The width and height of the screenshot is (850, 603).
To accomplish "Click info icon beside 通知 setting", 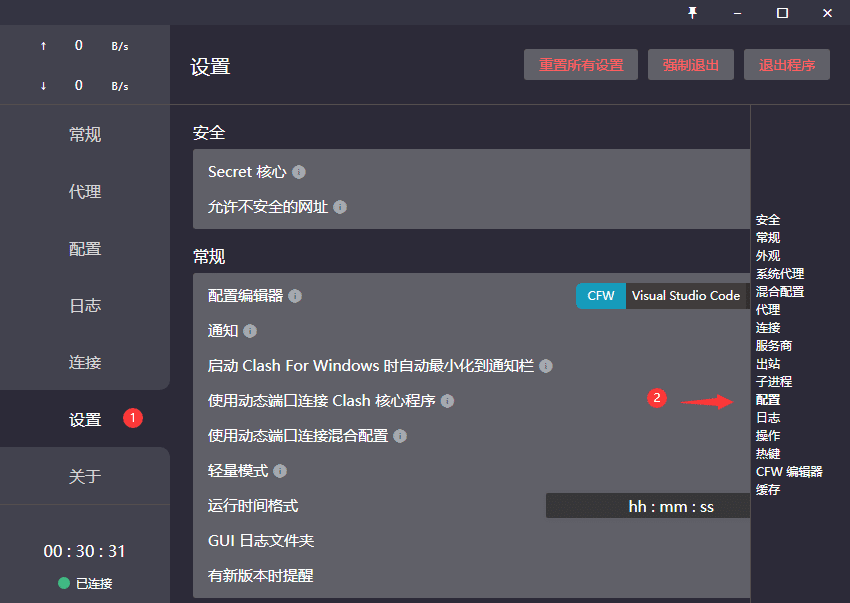I will (x=250, y=331).
